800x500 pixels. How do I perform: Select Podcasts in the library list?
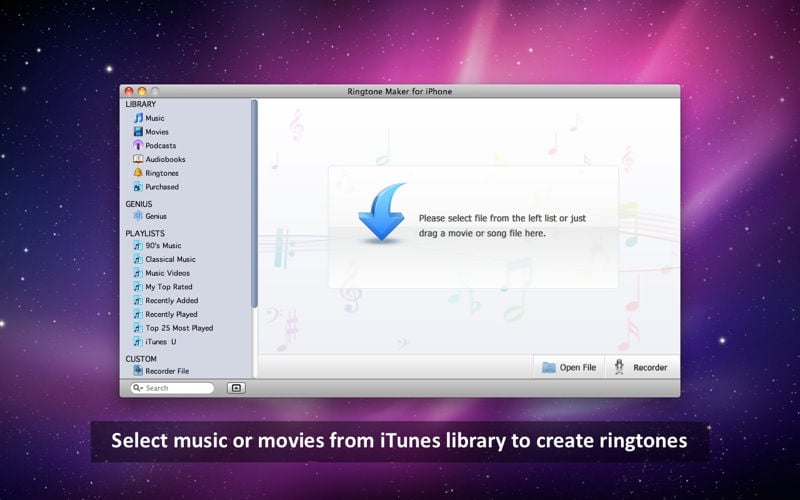[x=161, y=145]
